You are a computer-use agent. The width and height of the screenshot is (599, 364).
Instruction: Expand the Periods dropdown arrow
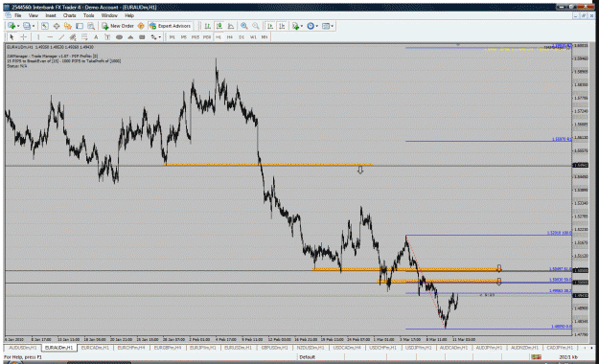click(x=316, y=26)
